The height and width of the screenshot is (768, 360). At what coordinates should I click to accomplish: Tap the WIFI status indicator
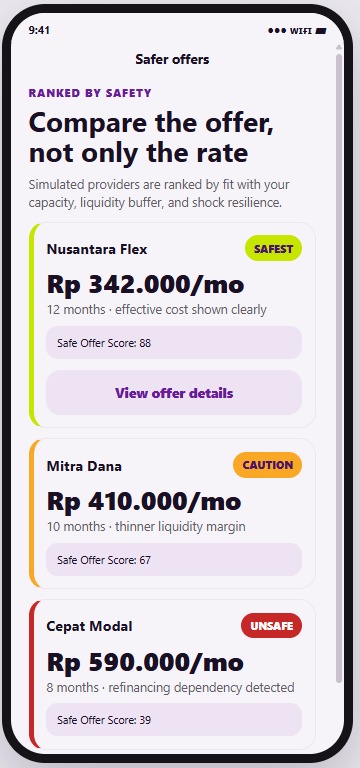tap(301, 31)
